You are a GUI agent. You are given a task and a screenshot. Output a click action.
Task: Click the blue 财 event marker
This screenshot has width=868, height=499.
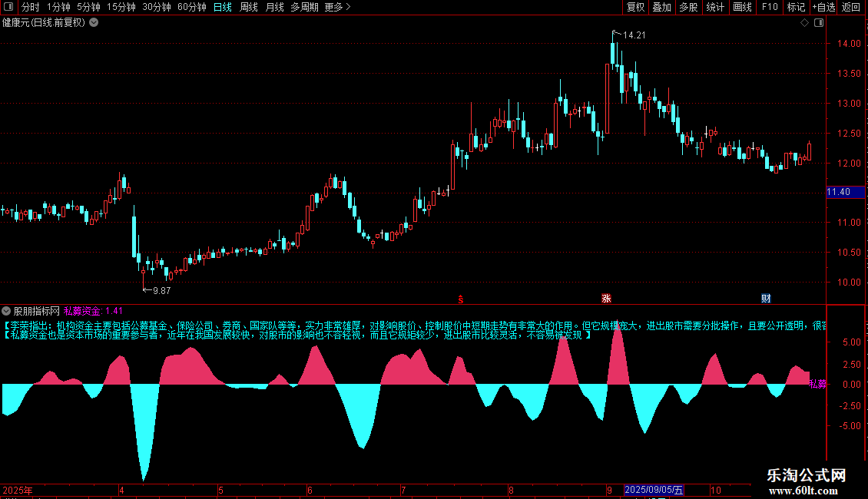(766, 299)
